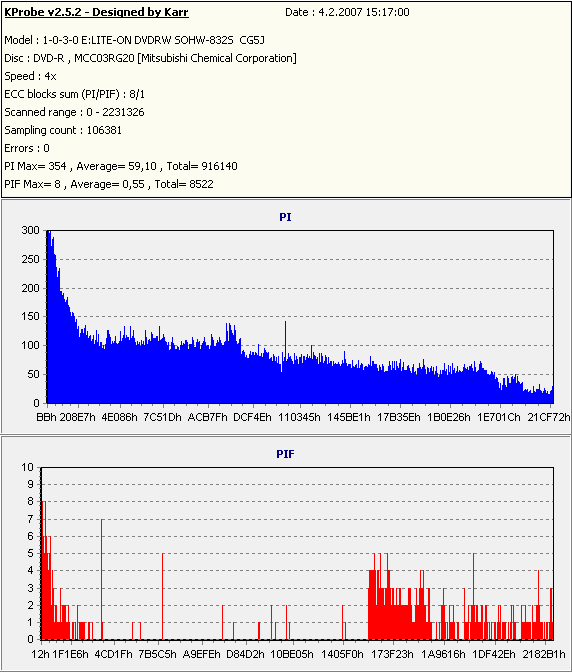Viewport: 572px width, 672px height.
Task: Click the 'ACB7Fh' PI x-axis label
Action: 208,417
